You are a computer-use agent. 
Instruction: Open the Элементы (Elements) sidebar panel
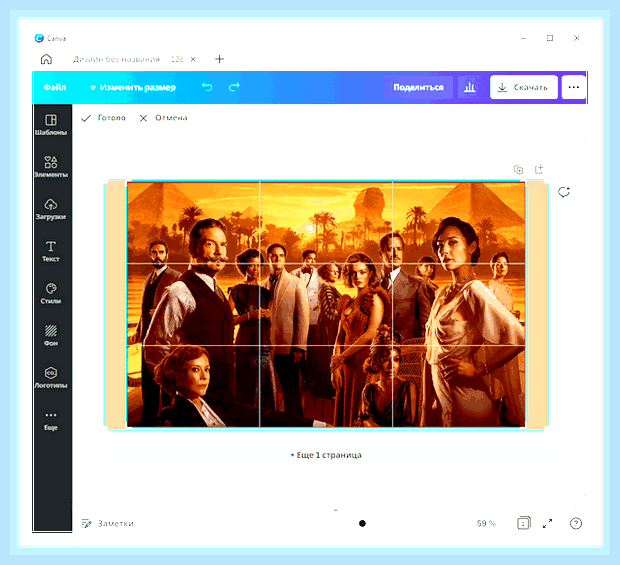[51, 166]
